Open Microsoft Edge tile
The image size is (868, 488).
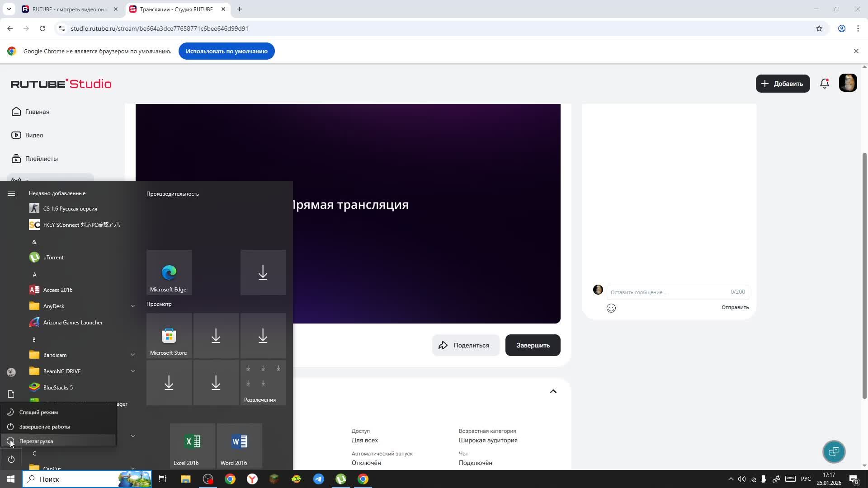(x=169, y=272)
